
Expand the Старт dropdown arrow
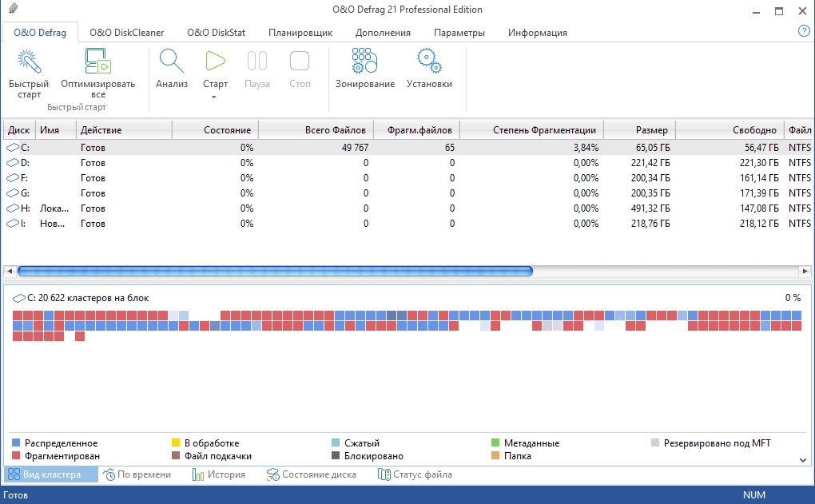click(x=213, y=97)
